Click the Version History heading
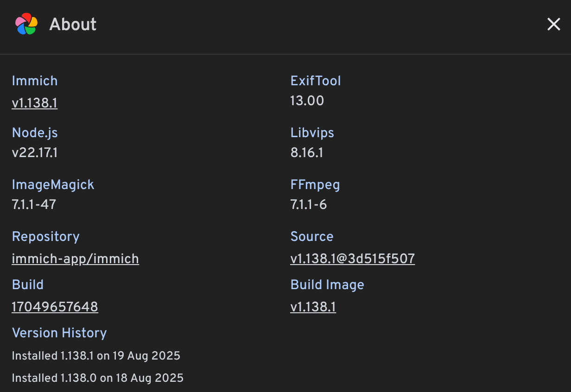This screenshot has height=392, width=571. pos(59,333)
